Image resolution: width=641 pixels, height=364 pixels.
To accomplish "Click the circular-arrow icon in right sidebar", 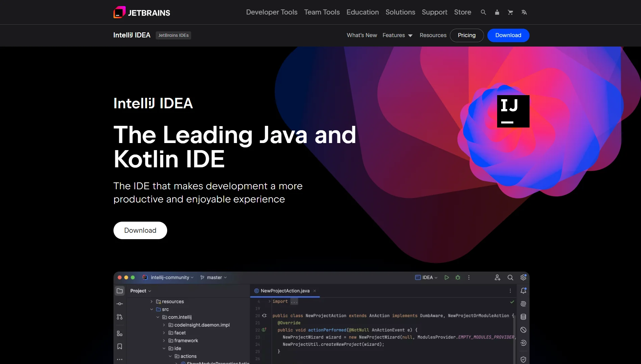I will 523,343.
